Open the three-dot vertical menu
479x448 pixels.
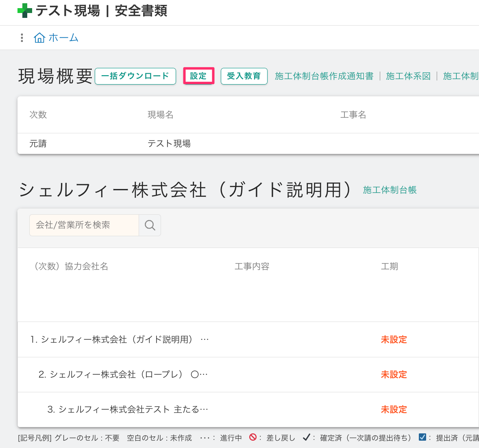coord(22,38)
